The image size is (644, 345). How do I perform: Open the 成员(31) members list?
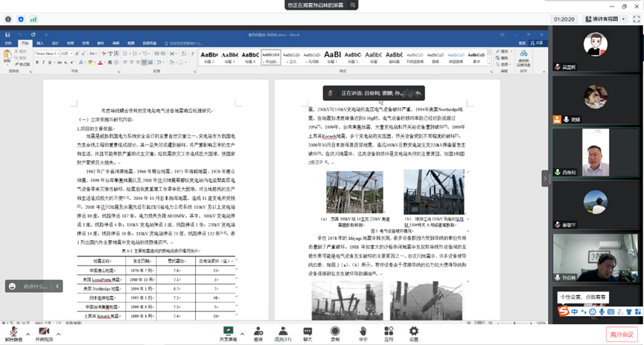283,331
